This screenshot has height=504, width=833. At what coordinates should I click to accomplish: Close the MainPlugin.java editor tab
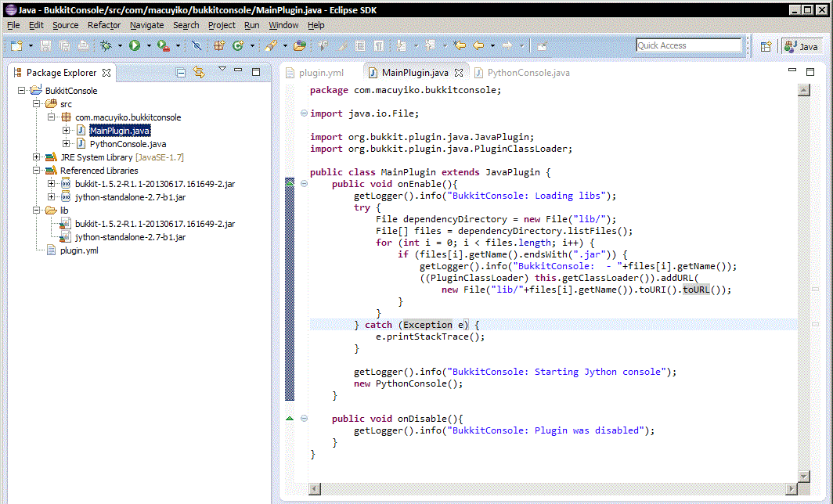[x=459, y=73]
